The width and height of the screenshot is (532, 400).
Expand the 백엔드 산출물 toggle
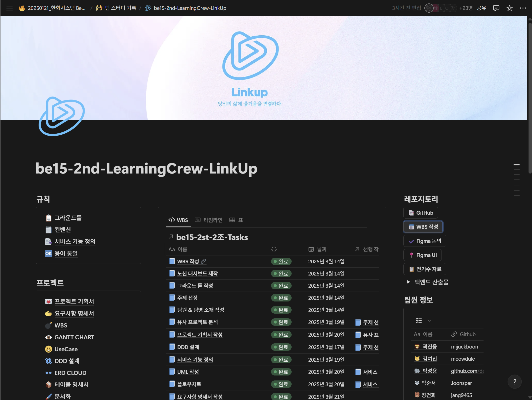click(x=408, y=282)
